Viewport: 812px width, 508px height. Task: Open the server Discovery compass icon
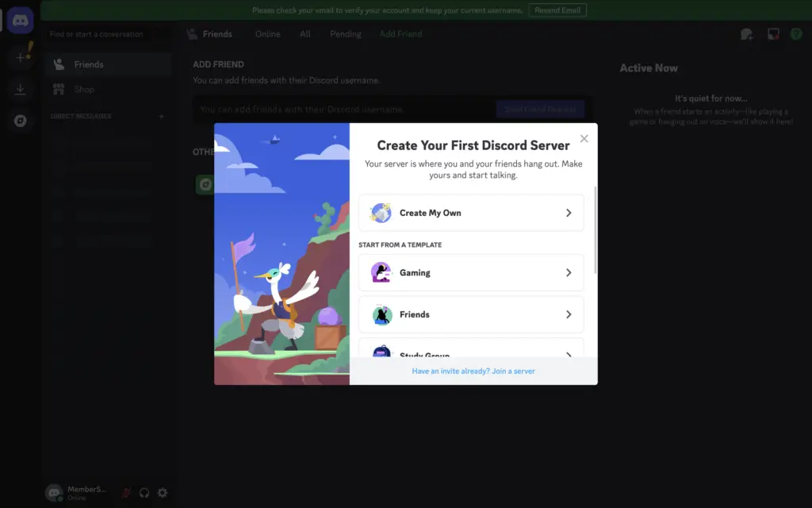point(20,120)
